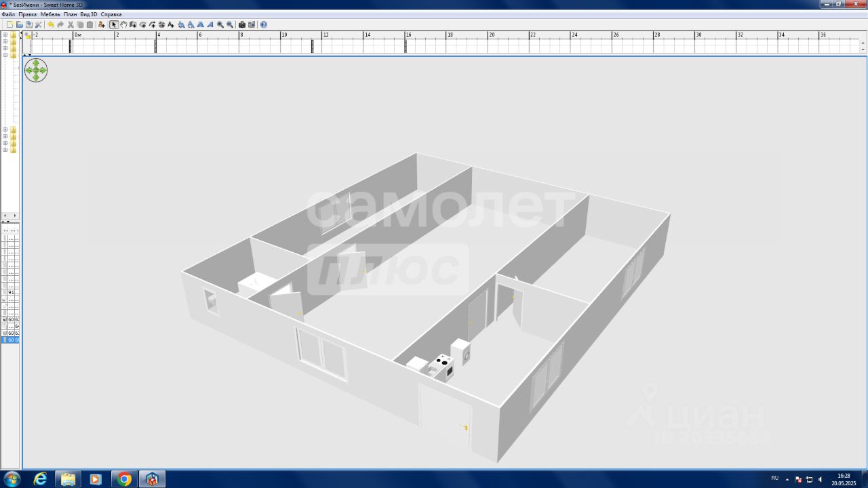Open Sweet Home 3D help icon
868x488 pixels.
[x=263, y=24]
